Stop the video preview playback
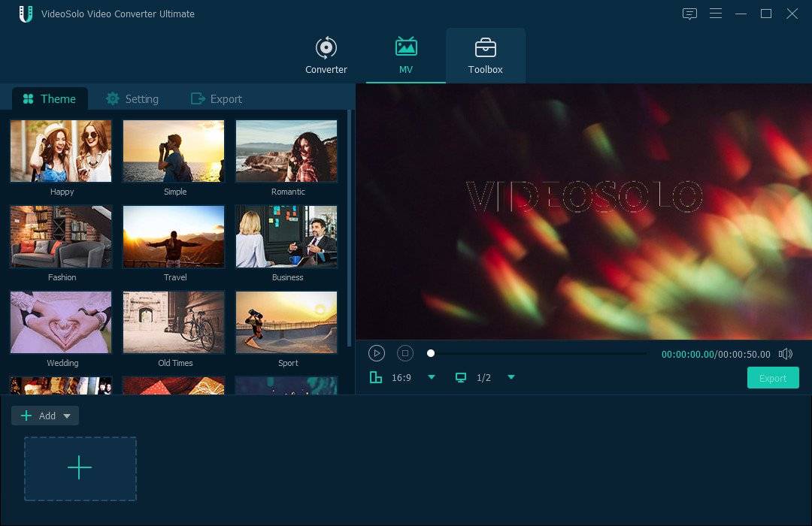The width and height of the screenshot is (812, 526). (x=405, y=353)
